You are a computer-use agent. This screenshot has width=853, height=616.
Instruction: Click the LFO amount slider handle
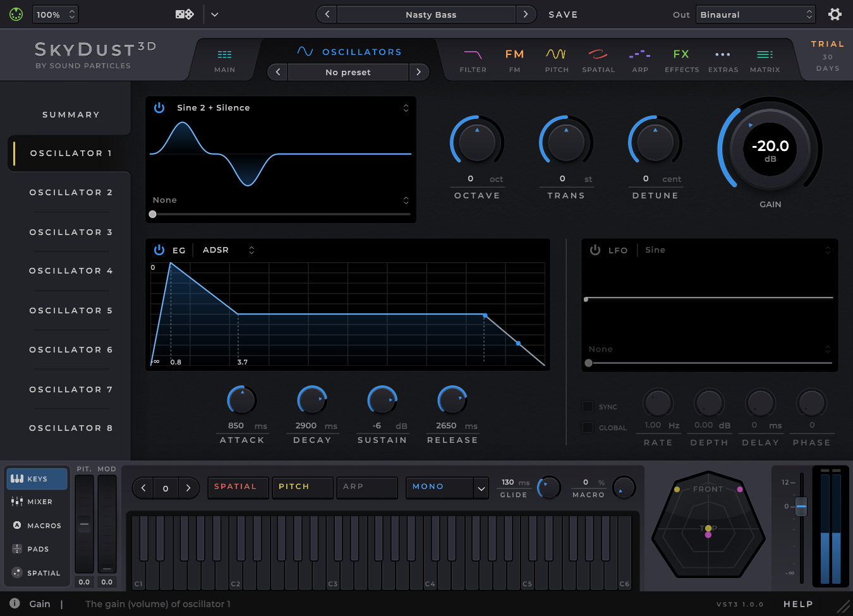[x=589, y=363]
